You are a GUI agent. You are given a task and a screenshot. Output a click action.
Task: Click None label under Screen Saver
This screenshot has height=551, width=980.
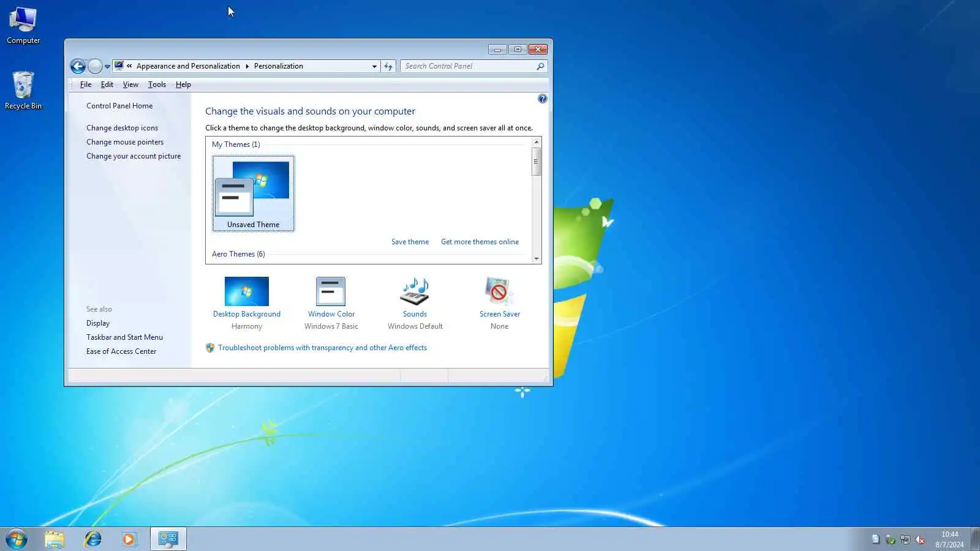click(x=499, y=326)
